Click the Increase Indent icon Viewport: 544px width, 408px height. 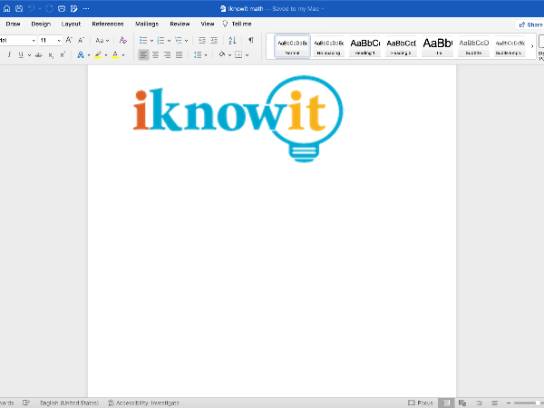click(214, 40)
